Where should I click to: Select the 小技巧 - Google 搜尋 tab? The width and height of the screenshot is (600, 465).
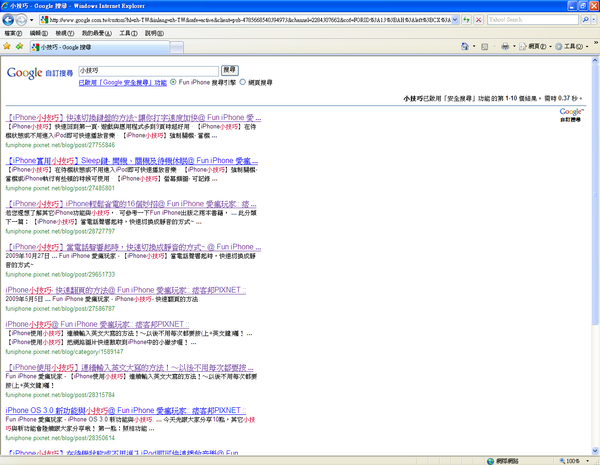pos(99,47)
